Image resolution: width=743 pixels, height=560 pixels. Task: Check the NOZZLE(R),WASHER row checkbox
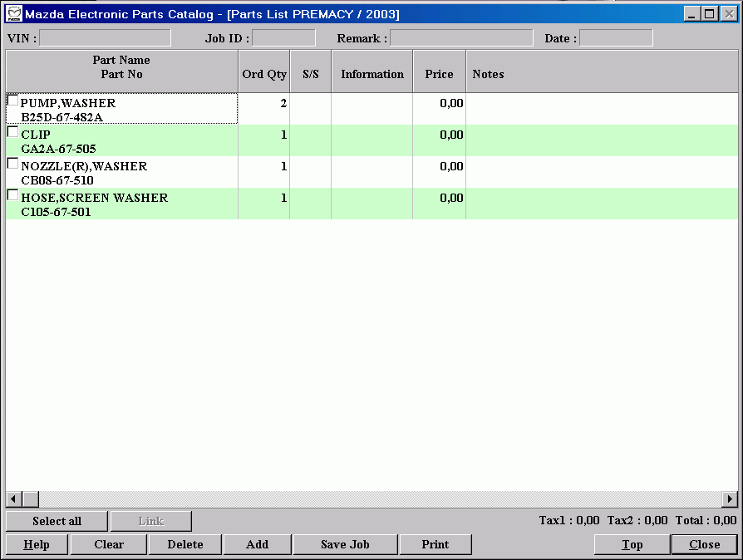coord(12,164)
